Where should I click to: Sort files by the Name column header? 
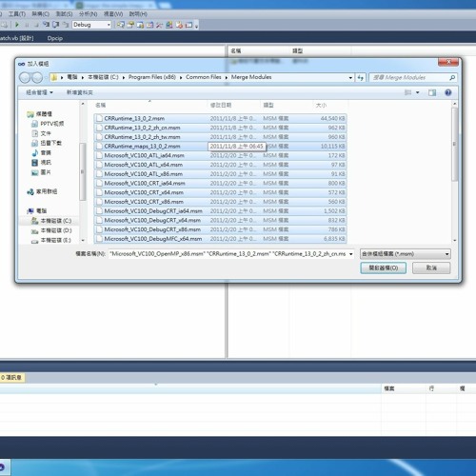coord(149,105)
